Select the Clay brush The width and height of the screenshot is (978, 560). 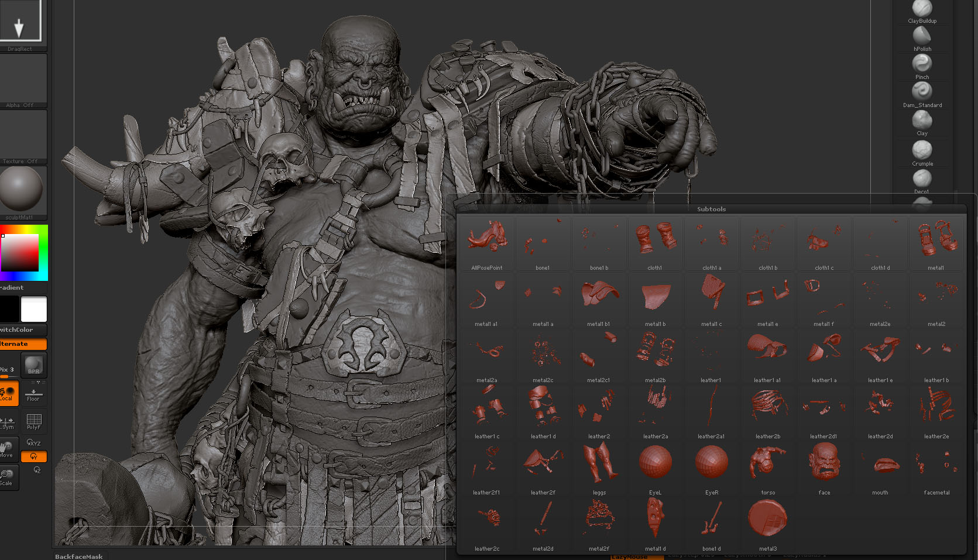click(922, 123)
